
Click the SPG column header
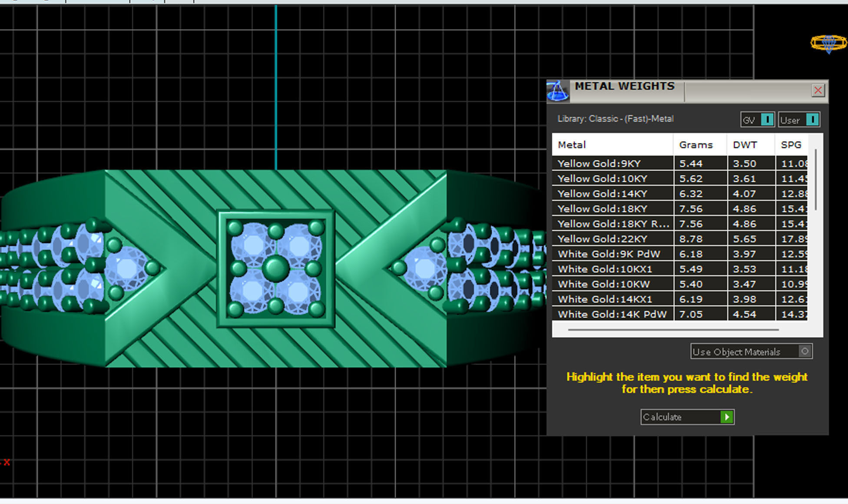(791, 145)
